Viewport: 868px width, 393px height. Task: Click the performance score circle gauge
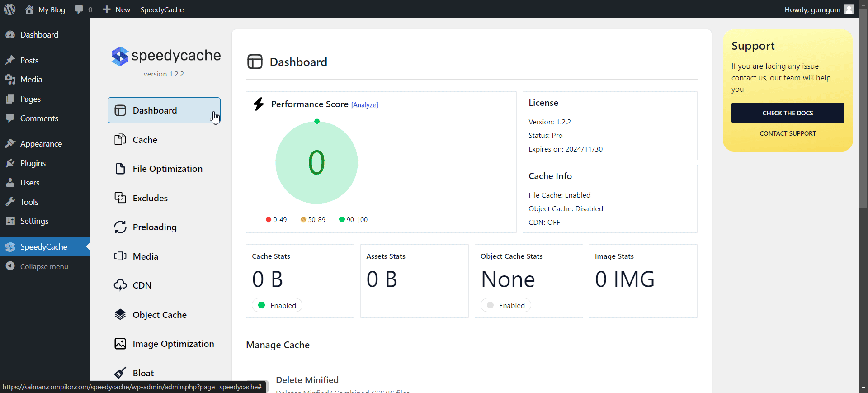tap(316, 162)
